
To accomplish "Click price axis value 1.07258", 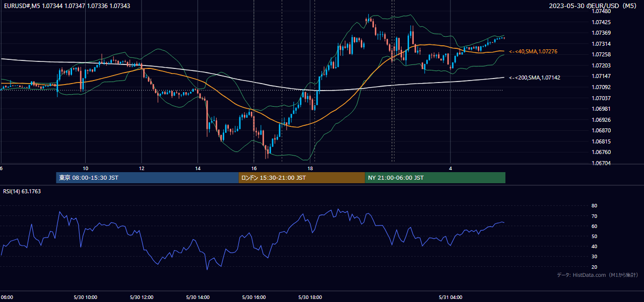I will click(x=602, y=54).
